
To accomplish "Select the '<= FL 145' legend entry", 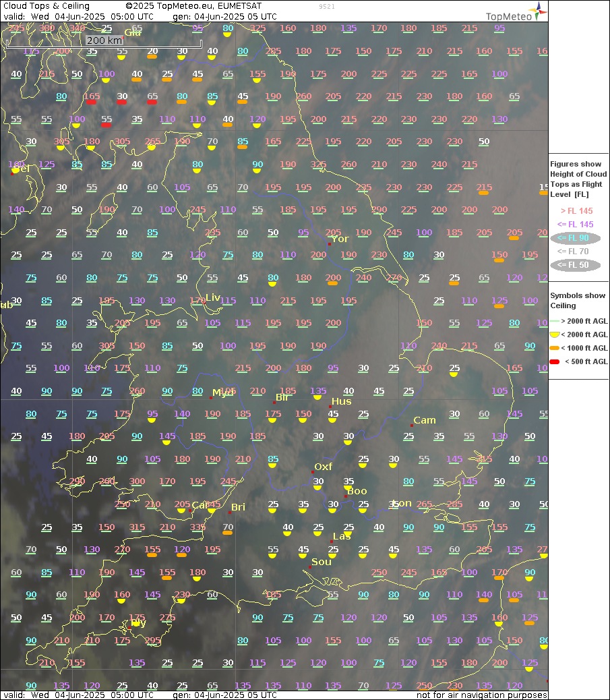I will 575,224.
